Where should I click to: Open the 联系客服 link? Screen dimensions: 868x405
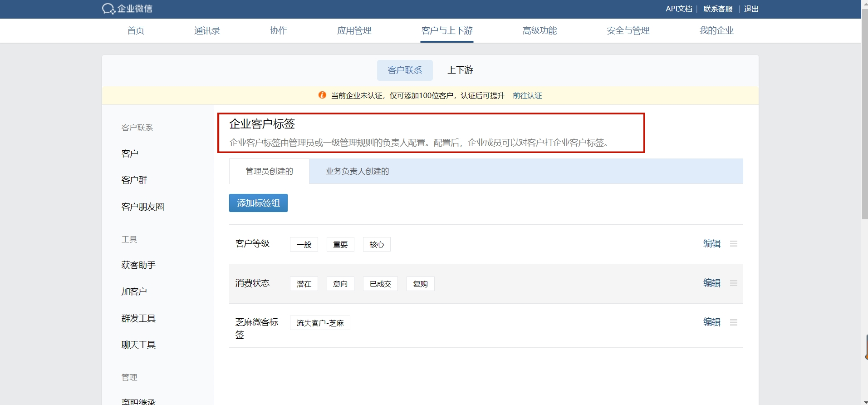click(718, 9)
